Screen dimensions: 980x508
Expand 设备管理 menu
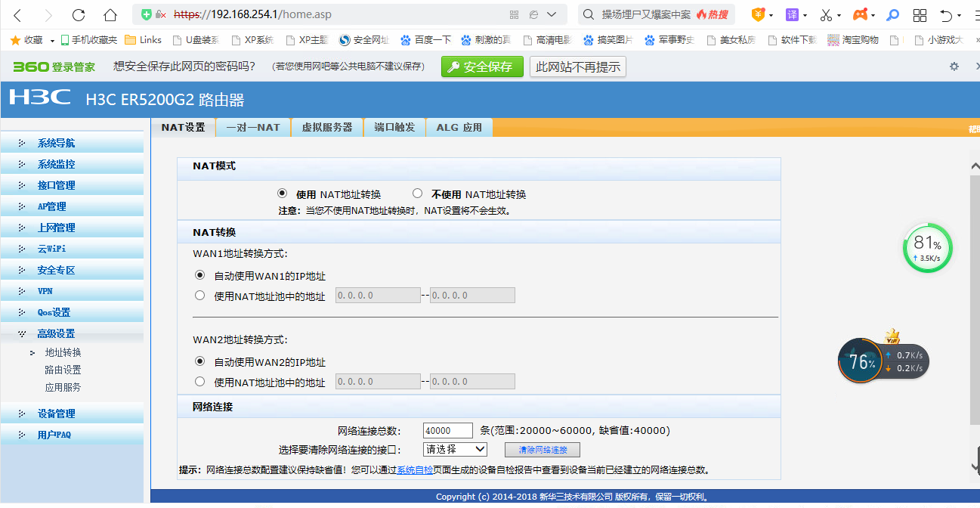(72, 414)
